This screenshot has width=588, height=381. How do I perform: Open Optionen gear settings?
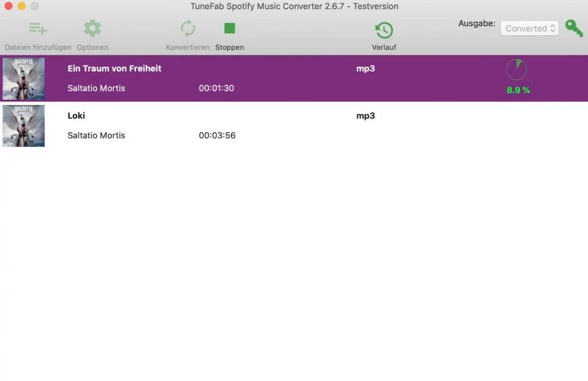tap(92, 29)
